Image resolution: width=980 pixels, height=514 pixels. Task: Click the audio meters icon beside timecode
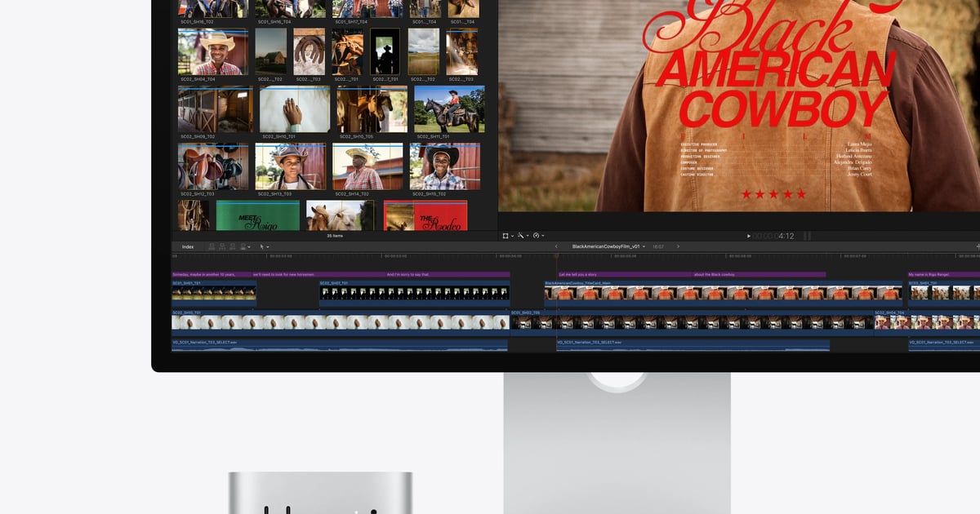[808, 236]
